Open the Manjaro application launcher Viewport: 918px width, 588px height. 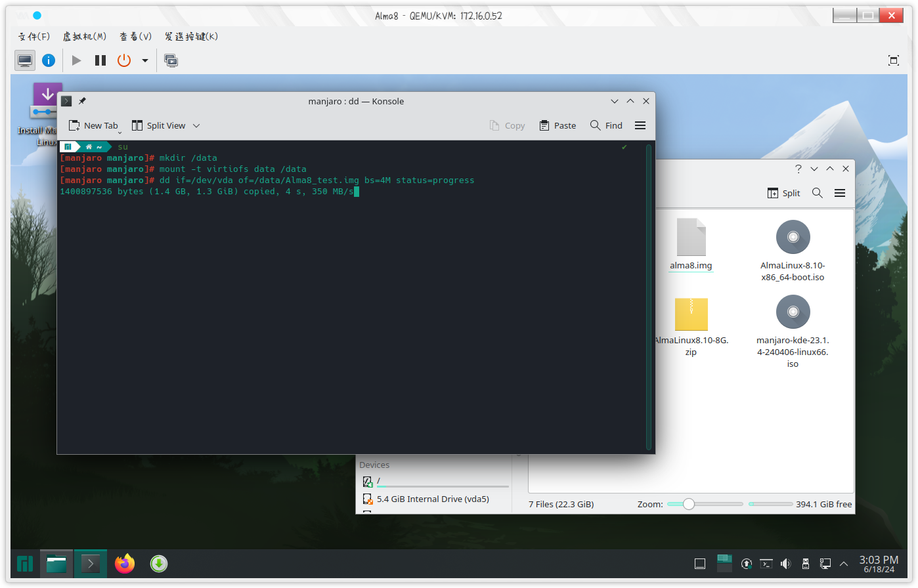tap(25, 564)
